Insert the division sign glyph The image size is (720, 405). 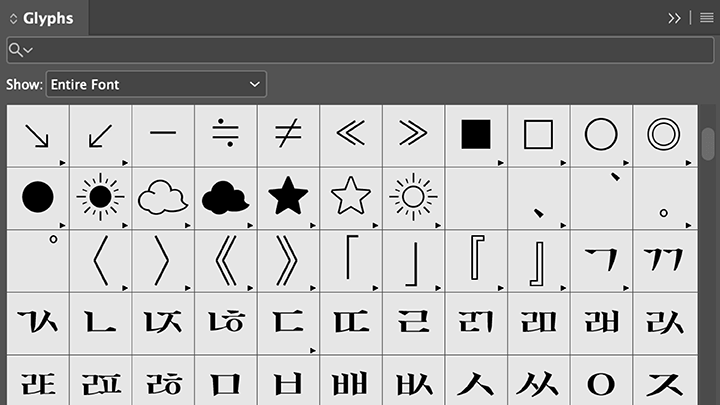point(225,135)
